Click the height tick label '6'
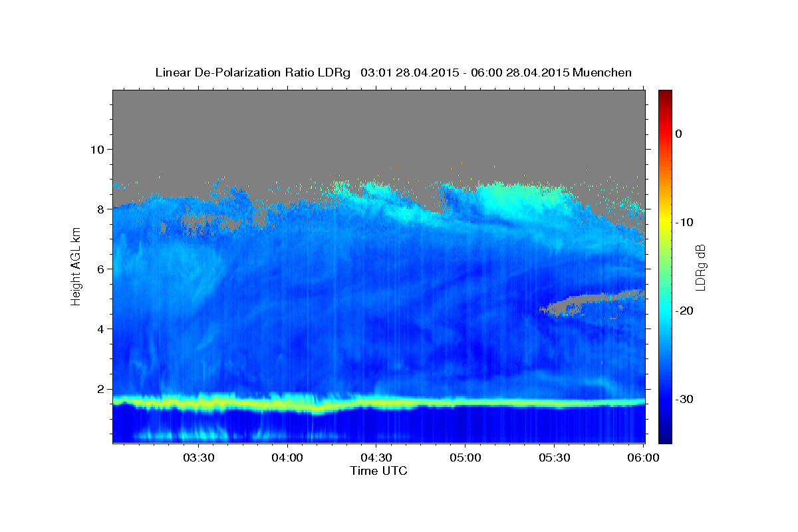 101,269
